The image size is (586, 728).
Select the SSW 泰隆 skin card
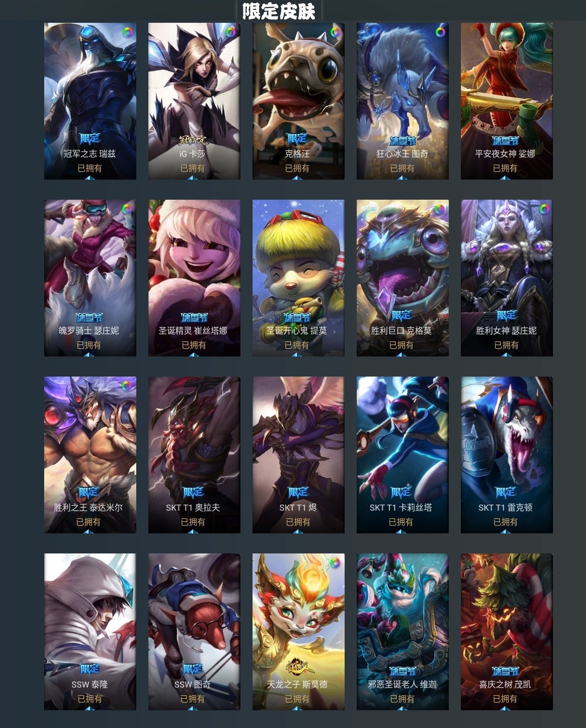click(90, 632)
